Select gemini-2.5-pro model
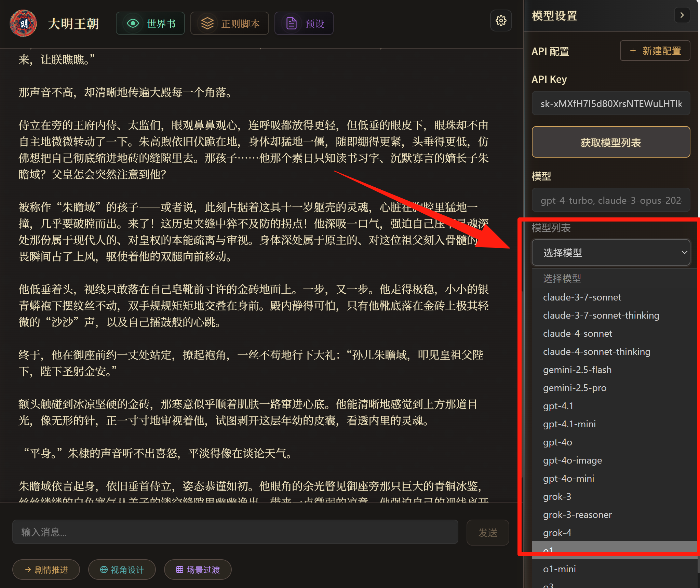The image size is (700, 588). [614, 388]
